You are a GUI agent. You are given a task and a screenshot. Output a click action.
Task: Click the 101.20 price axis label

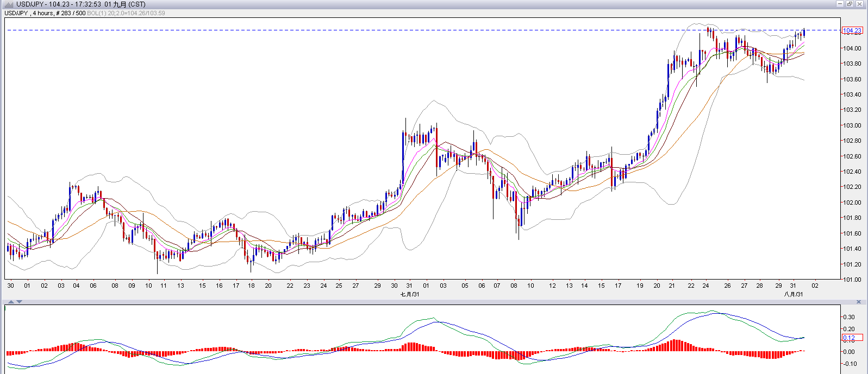tap(852, 264)
